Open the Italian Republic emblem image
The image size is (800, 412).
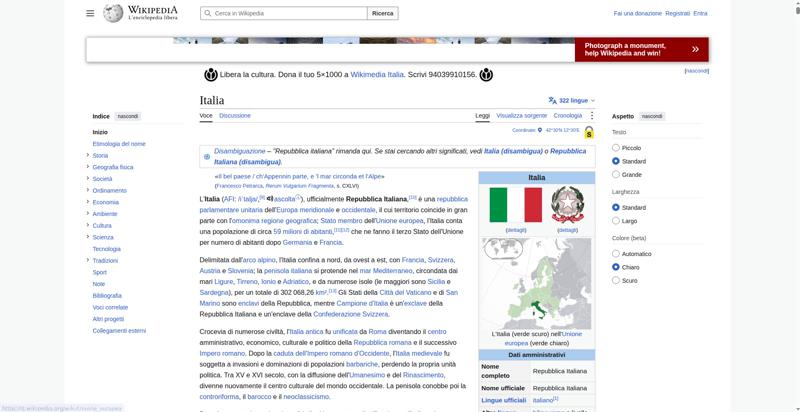pyautogui.click(x=567, y=205)
